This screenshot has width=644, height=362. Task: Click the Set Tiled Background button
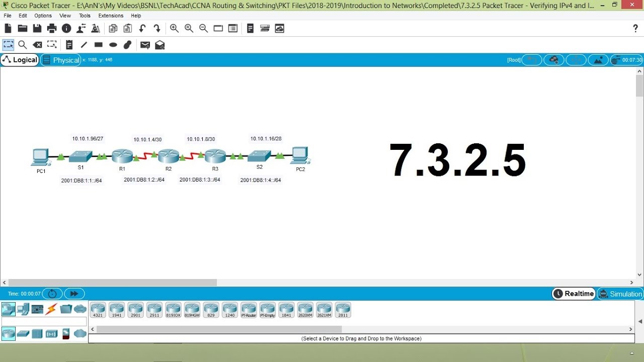[x=598, y=60]
